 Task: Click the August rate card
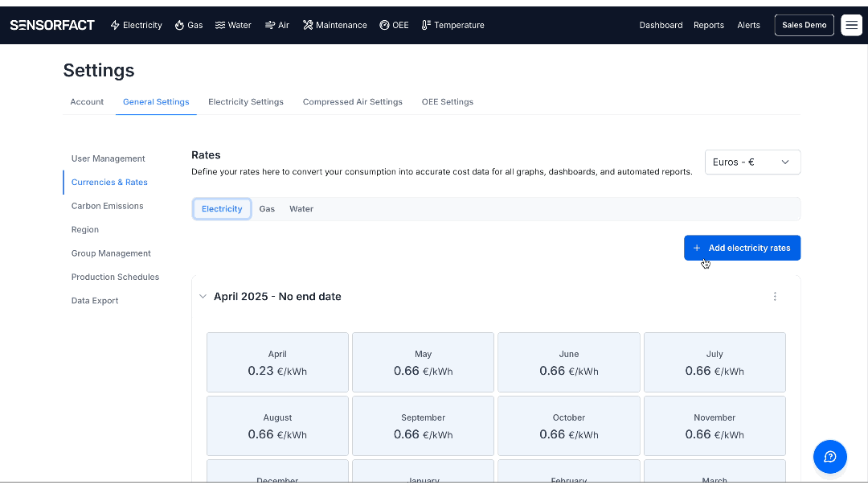[277, 426]
